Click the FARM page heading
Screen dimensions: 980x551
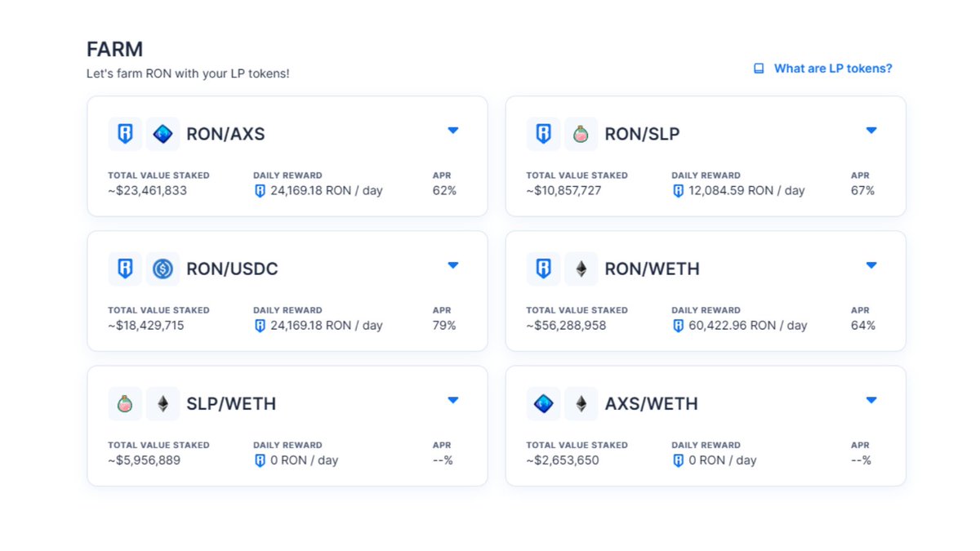coord(115,49)
